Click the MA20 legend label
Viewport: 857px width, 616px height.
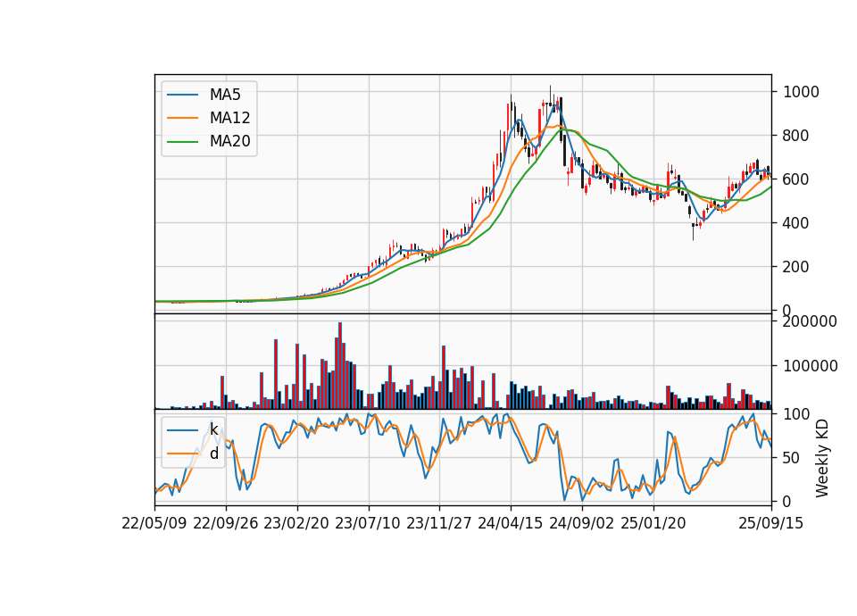click(229, 141)
